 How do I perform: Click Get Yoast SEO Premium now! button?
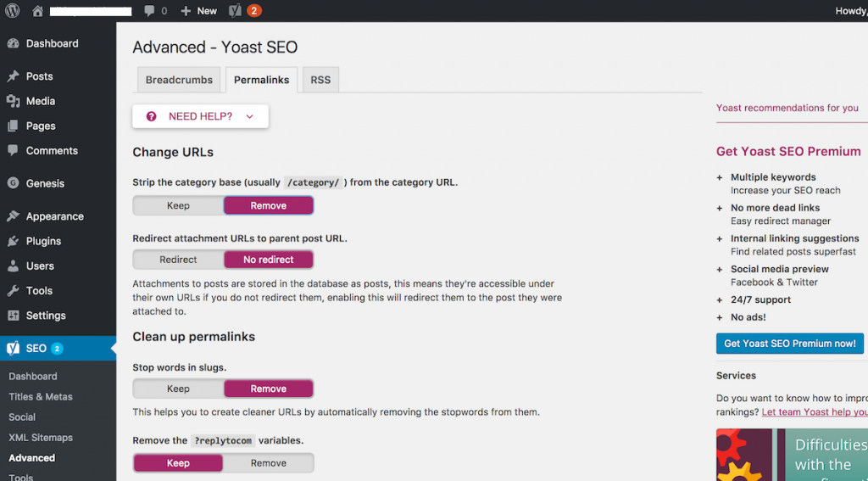[789, 344]
